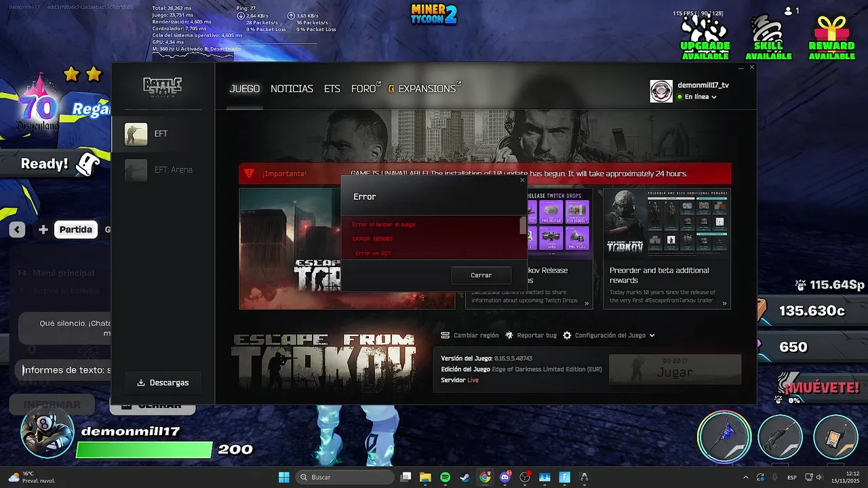Select the EFT game icon in sidebar
Viewport: 868px width, 488px height.
pyautogui.click(x=136, y=134)
